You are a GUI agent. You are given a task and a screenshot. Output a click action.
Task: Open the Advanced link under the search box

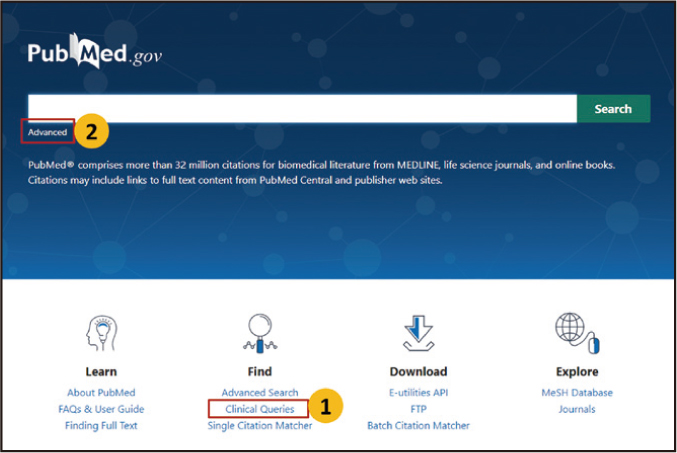point(48,132)
